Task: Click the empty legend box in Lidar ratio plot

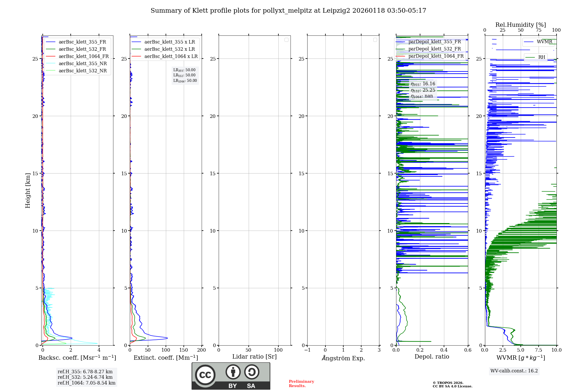Action: click(286, 40)
